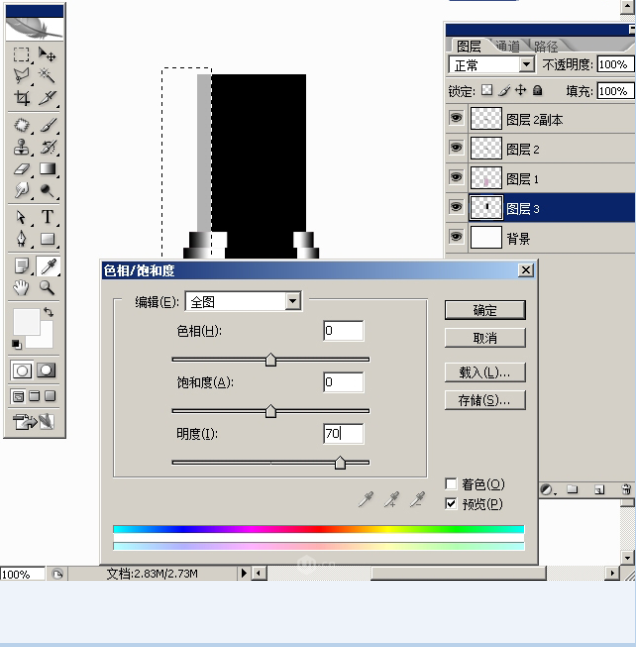
Task: Click 取消 cancel button
Action: [x=485, y=338]
